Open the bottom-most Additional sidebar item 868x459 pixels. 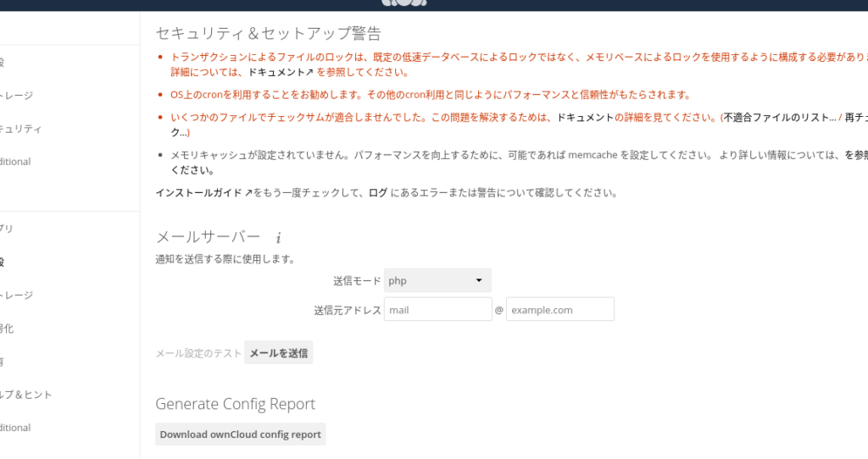(x=15, y=428)
